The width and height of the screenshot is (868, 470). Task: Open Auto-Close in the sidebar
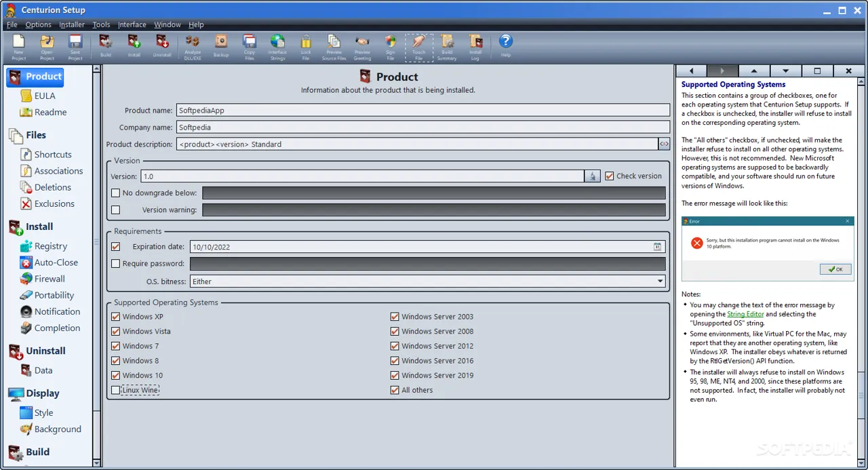[x=49, y=262]
